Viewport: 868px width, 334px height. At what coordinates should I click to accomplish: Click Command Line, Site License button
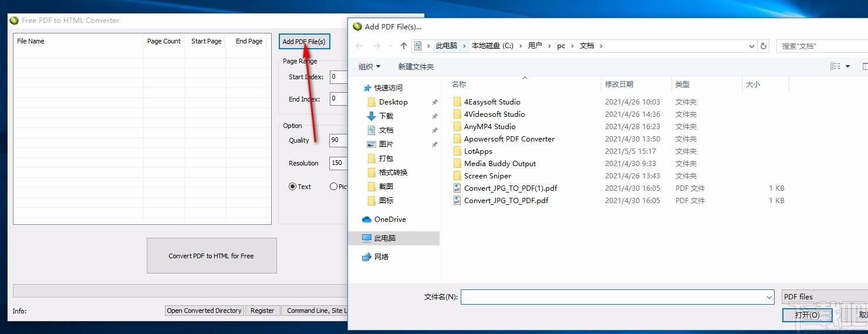pyautogui.click(x=315, y=311)
